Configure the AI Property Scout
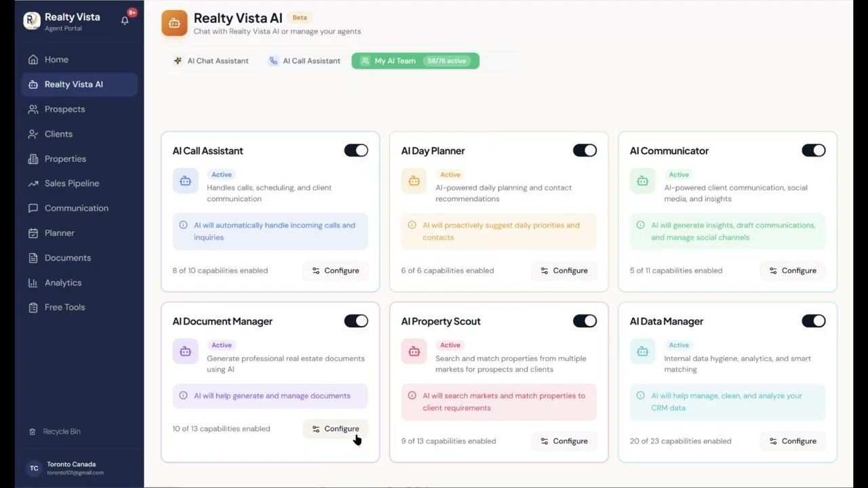Screen dimensions: 868x488 coord(564,441)
